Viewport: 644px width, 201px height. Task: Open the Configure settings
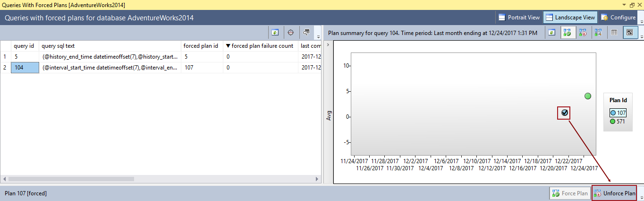click(x=618, y=17)
